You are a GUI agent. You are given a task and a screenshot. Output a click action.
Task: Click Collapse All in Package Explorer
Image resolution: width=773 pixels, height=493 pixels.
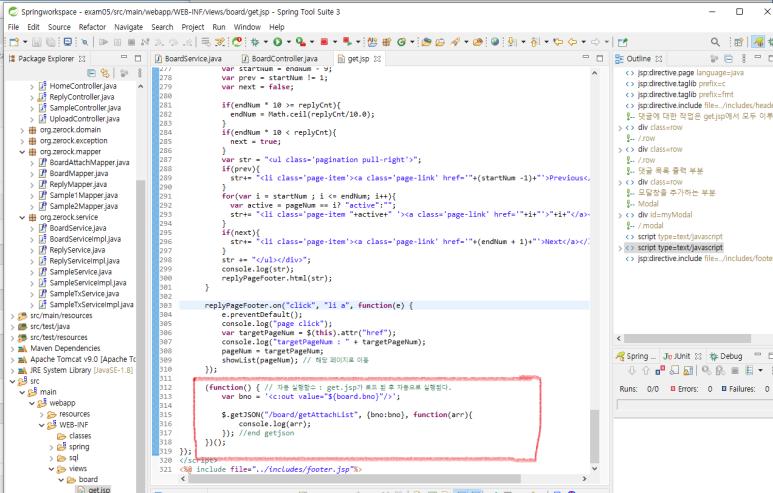pyautogui.click(x=91, y=73)
